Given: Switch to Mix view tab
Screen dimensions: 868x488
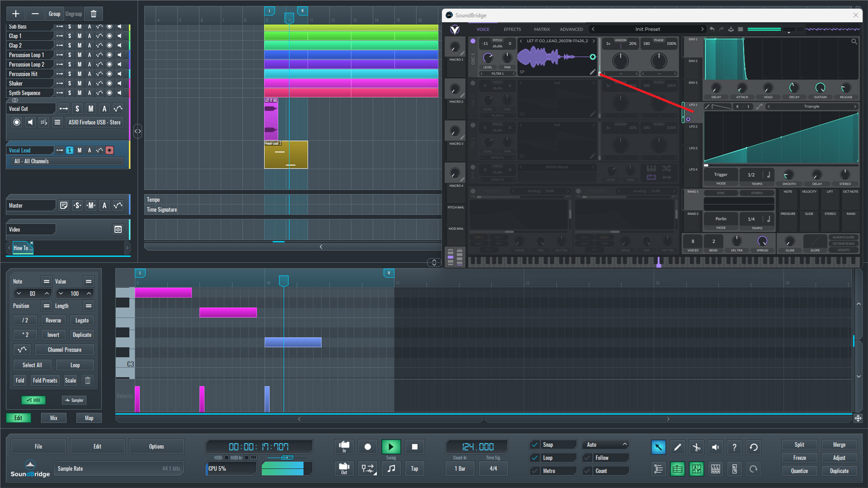Looking at the screenshot, I should pos(54,418).
